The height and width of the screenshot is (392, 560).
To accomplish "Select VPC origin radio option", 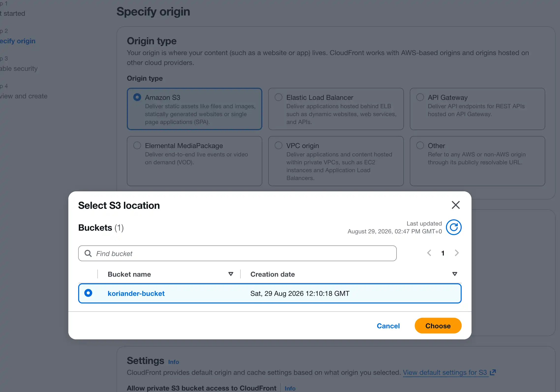I will (x=279, y=145).
